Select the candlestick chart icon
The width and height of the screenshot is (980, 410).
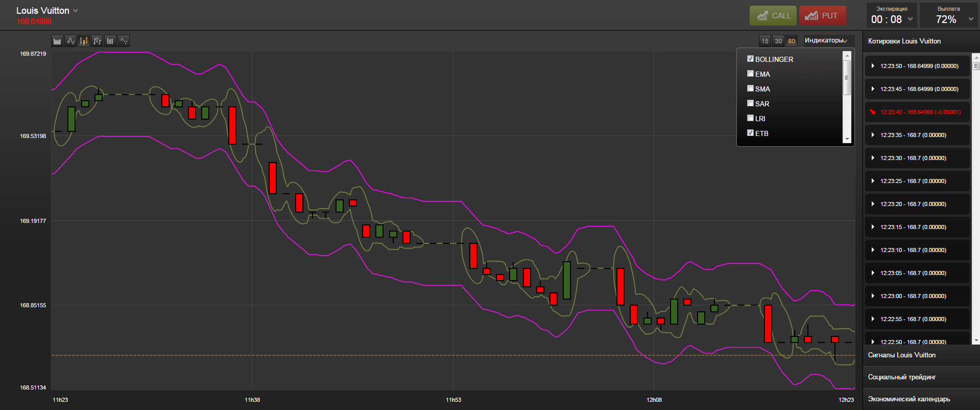point(84,41)
